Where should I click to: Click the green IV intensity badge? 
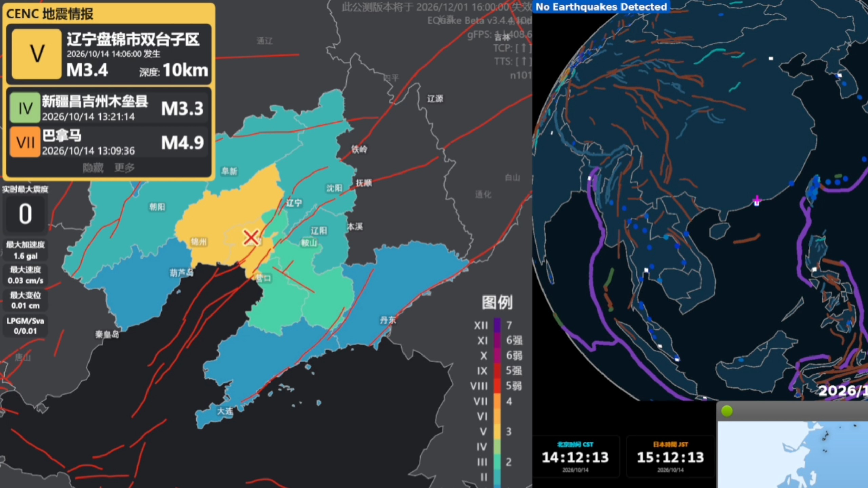tap(25, 108)
